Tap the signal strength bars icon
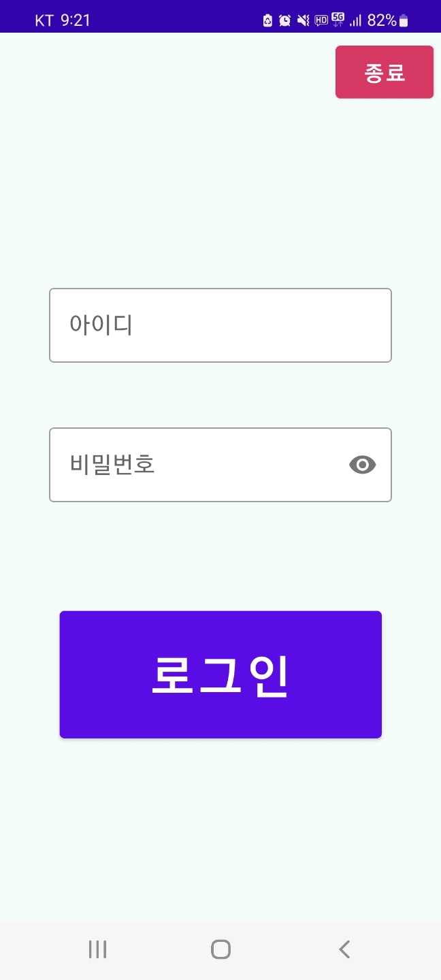The image size is (441, 980). (x=355, y=20)
